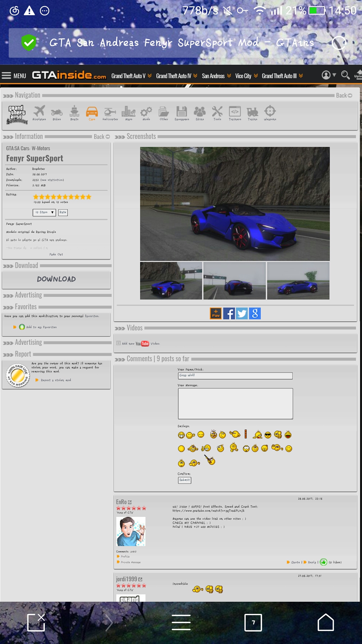View the main Fenyr SuperSport screenshot
Screen dimensions: 362x644
235,204
